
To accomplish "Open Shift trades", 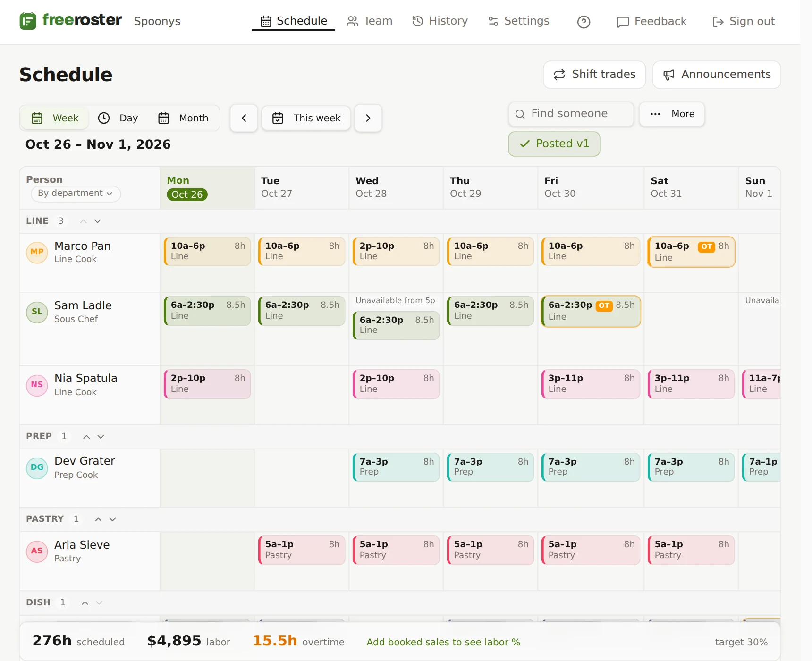I will (594, 75).
